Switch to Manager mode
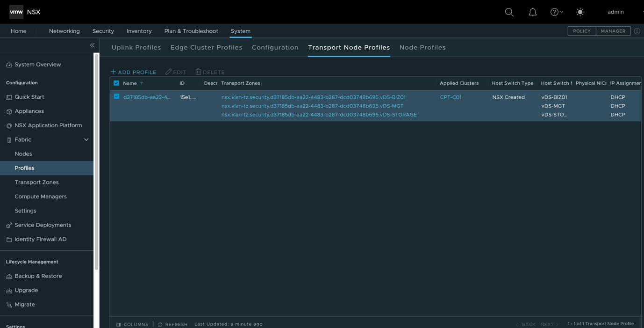This screenshot has width=644, height=328. click(613, 31)
